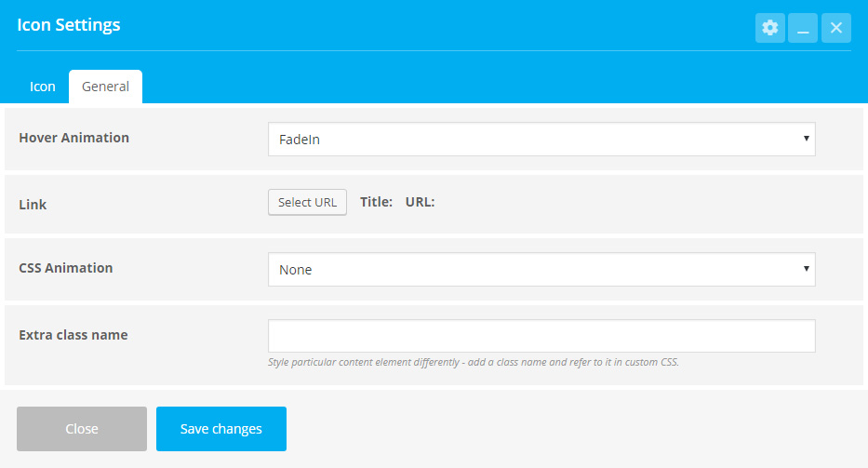Open the Hover Animation FadeIn dropdown
868x468 pixels.
(541, 139)
